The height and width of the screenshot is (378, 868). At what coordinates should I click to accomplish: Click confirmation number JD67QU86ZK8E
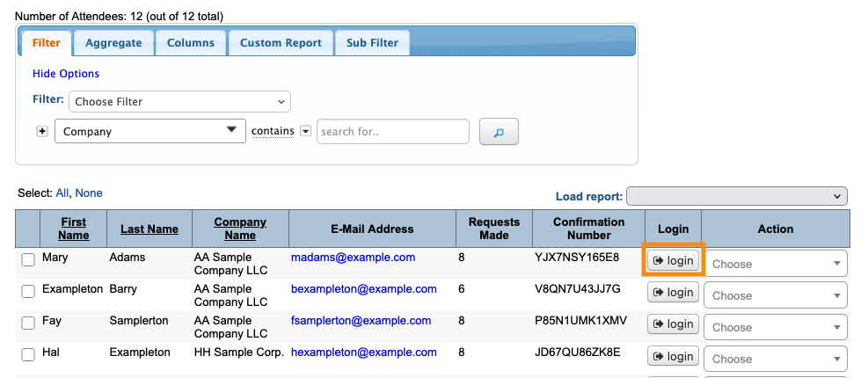(578, 353)
